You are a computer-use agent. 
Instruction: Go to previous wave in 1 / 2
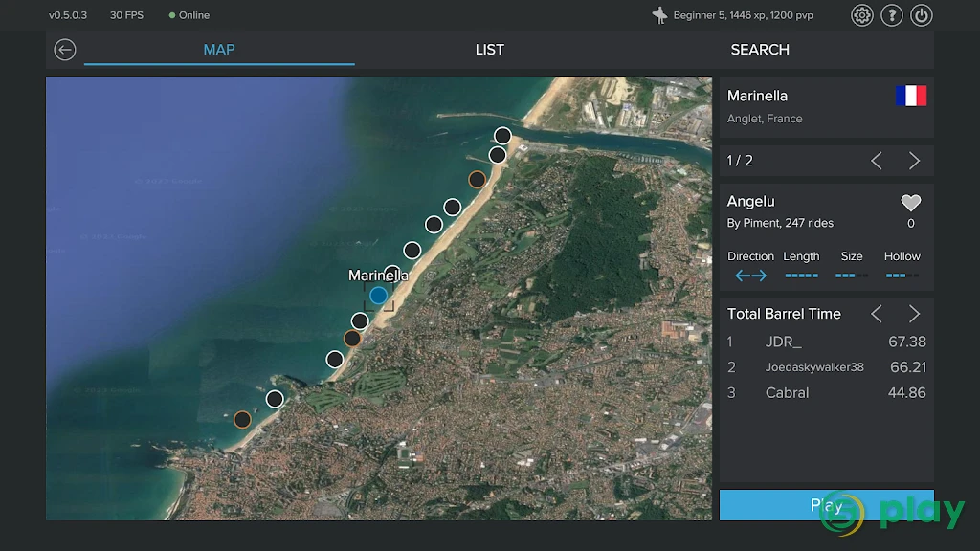[877, 161]
